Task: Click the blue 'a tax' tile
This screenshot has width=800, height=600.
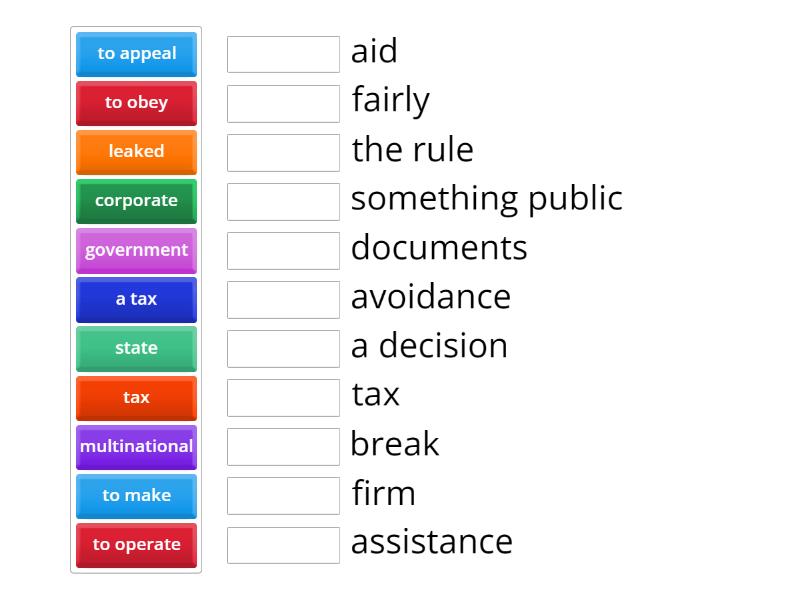Action: (136, 299)
